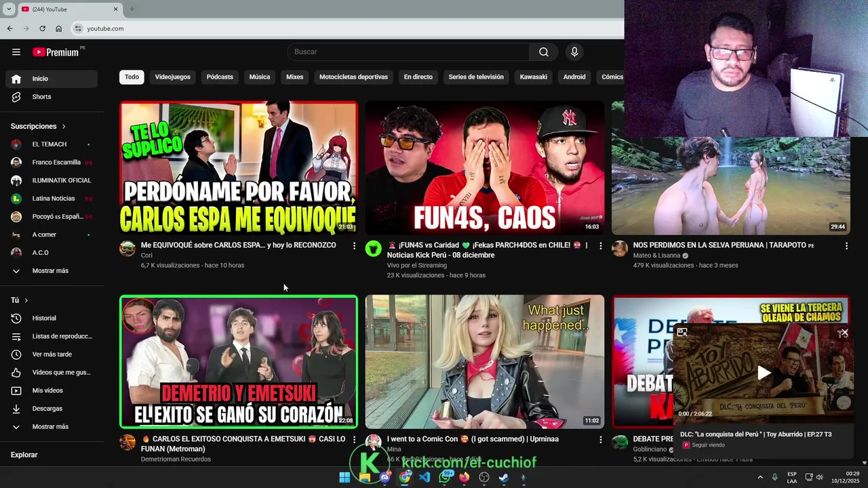Go to browser home page
868x488 pixels.
[x=59, y=28]
